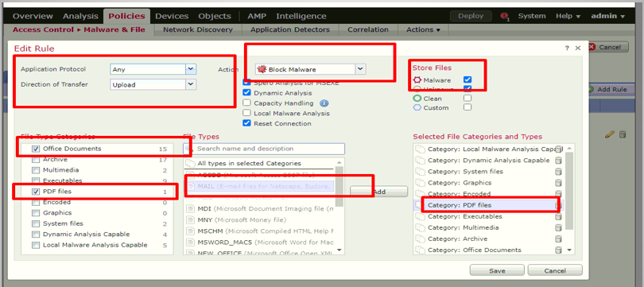Open the deployment alert notification icon
Screen dimensions: 644x287
[x=505, y=17]
